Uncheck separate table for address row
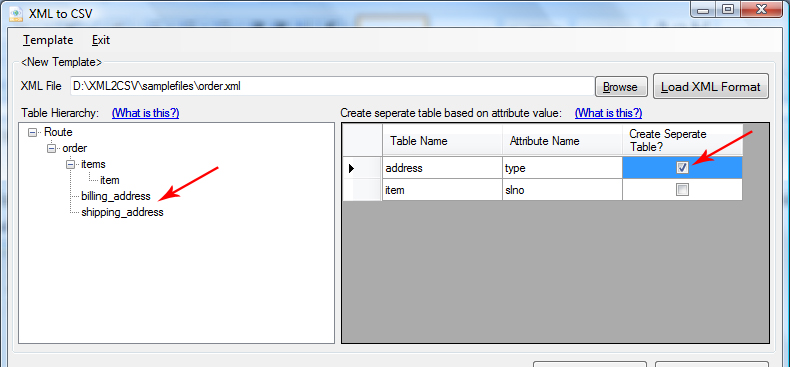790x367 pixels. point(682,168)
